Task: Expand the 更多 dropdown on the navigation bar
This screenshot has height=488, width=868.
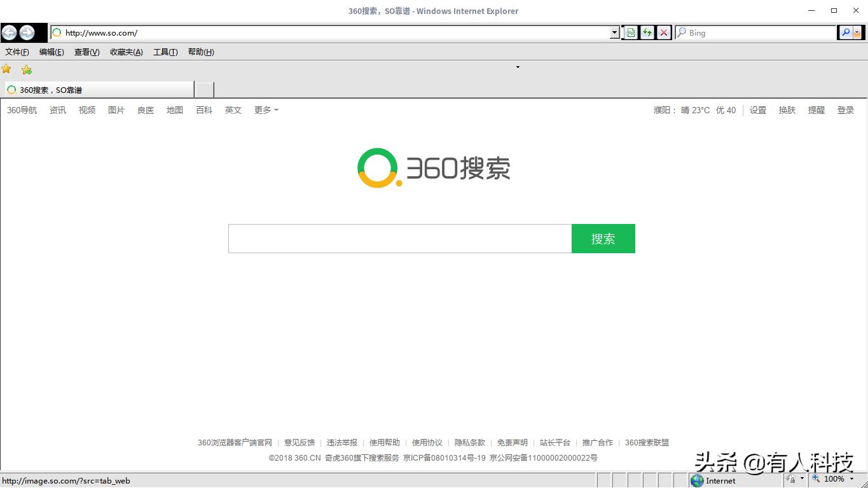Action: (x=266, y=109)
